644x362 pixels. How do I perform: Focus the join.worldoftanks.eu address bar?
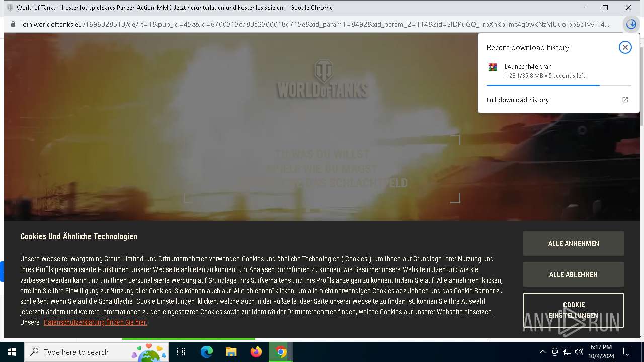315,24
